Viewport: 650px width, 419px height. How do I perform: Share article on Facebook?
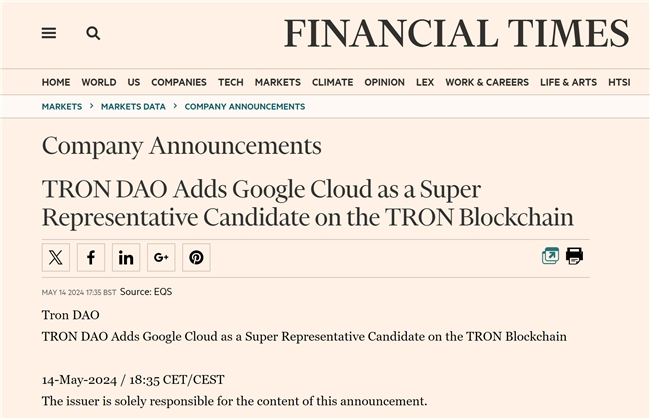click(91, 257)
